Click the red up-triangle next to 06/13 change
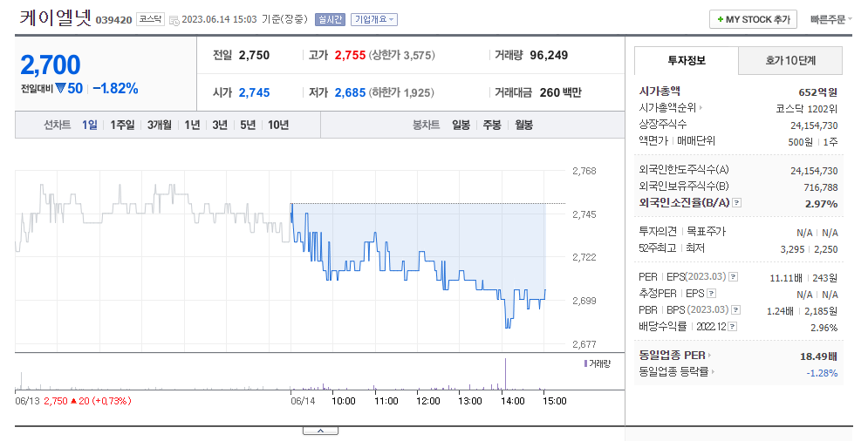This screenshot has height=441, width=868. coord(73,401)
